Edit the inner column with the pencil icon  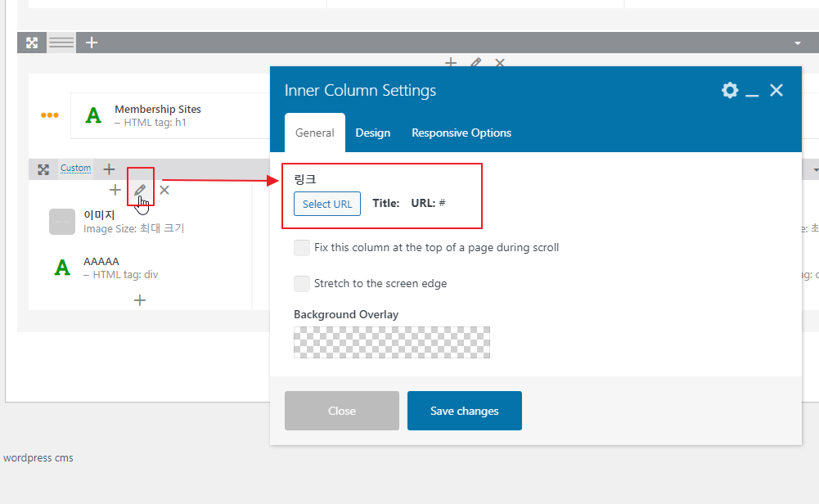[x=140, y=190]
